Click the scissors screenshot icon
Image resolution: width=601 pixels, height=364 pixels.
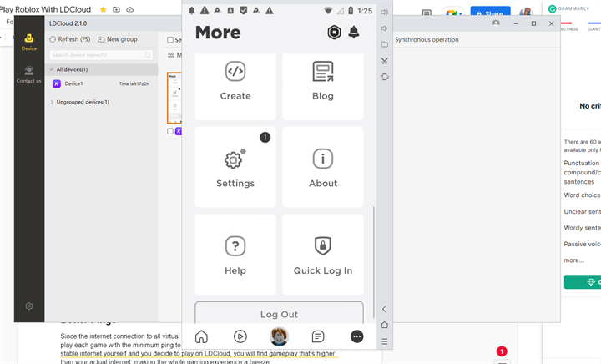tap(385, 61)
